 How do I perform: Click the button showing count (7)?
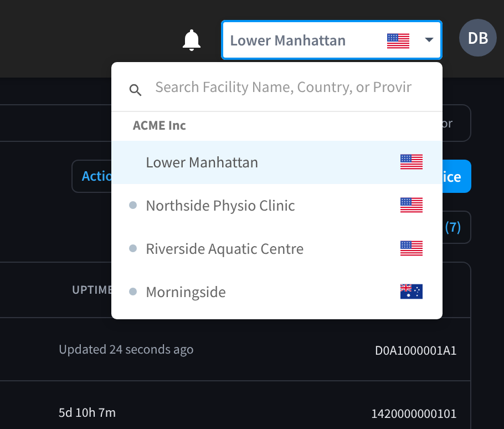456,227
